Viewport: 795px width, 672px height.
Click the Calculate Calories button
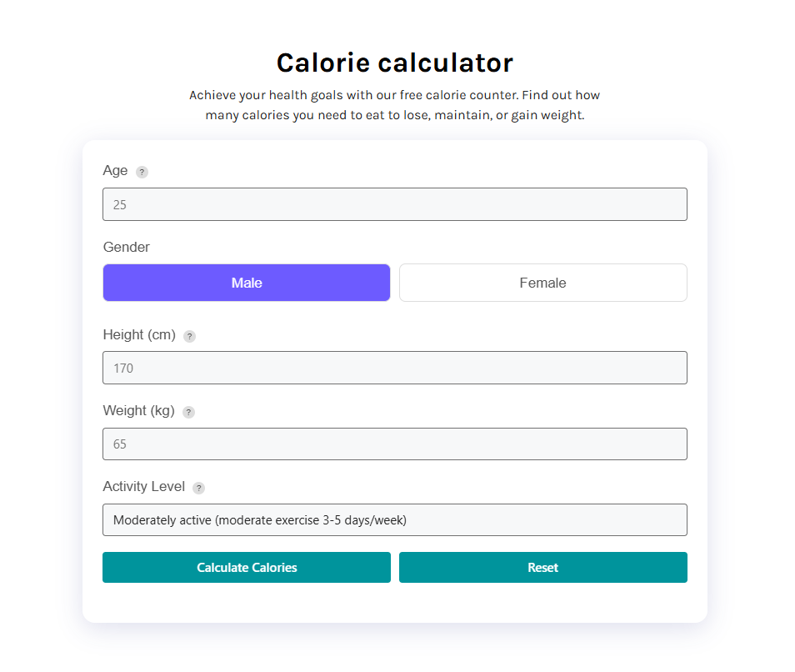pos(247,568)
